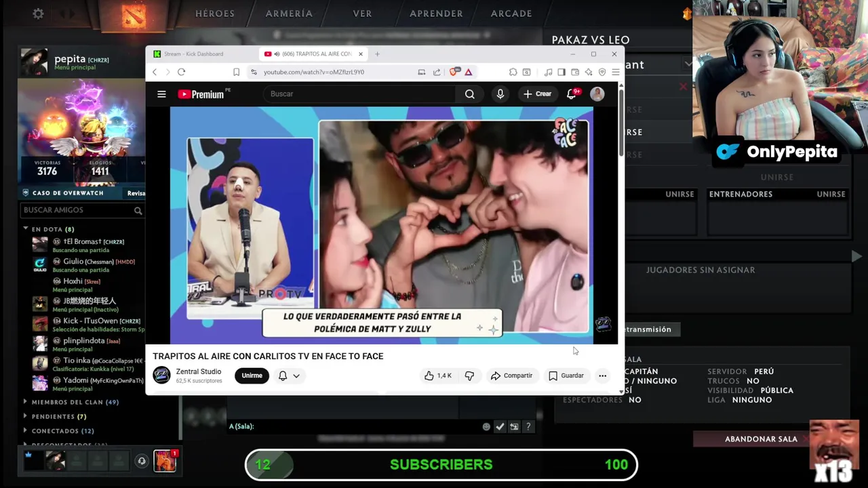Open a new browser tab
The height and width of the screenshot is (488, 868).
click(x=377, y=54)
